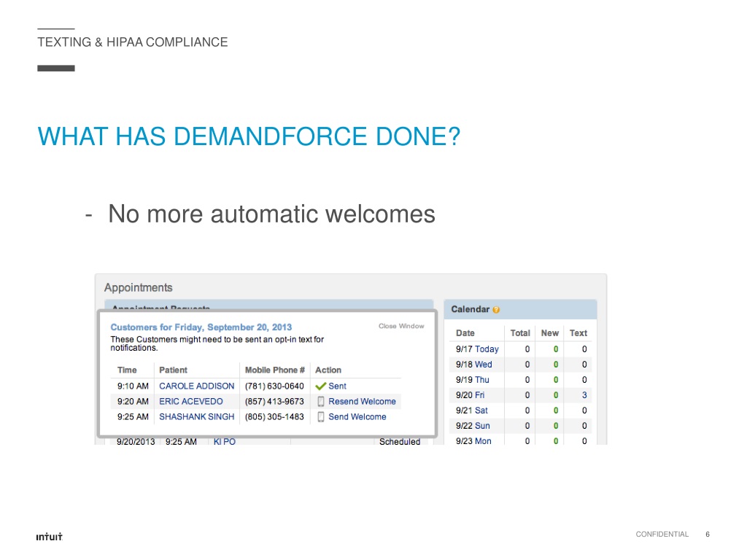Screen dimensions: 747x560
Task: Click the Time column header
Action: (127, 370)
